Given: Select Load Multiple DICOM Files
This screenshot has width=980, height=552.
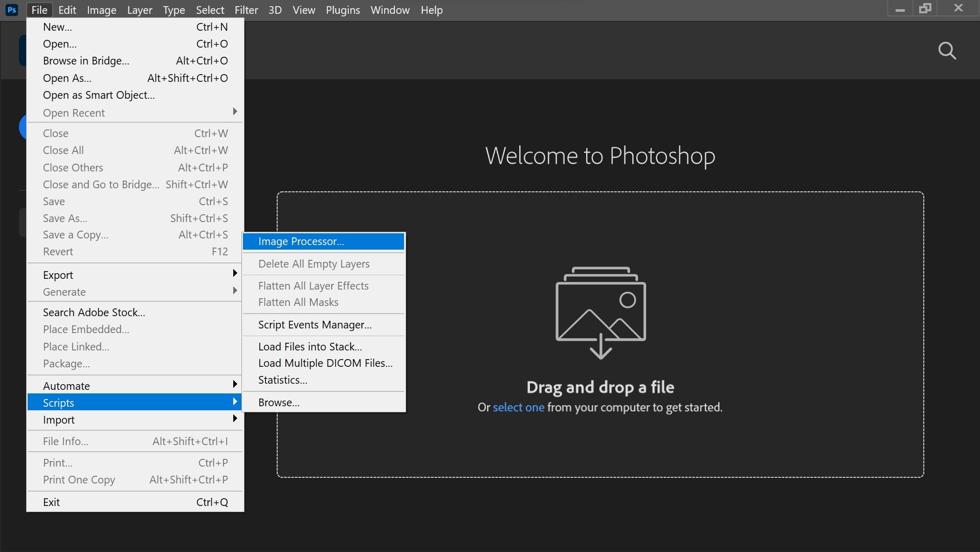Looking at the screenshot, I should [325, 363].
